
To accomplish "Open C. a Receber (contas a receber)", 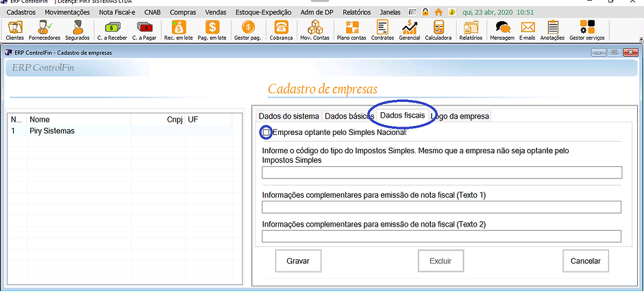I will point(112,31).
